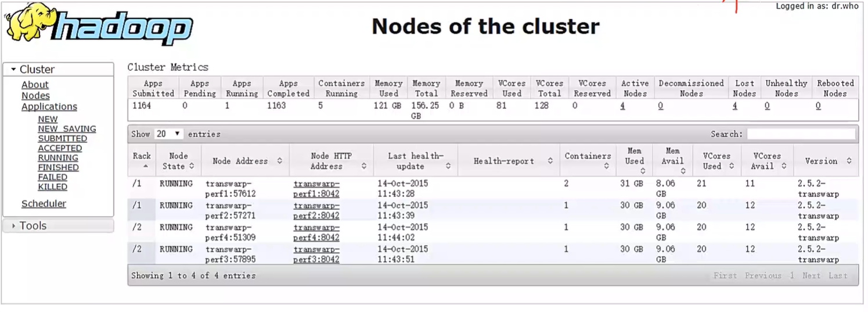Sort by Last health-update column arrows
The width and height of the screenshot is (868, 312).
[x=448, y=166]
